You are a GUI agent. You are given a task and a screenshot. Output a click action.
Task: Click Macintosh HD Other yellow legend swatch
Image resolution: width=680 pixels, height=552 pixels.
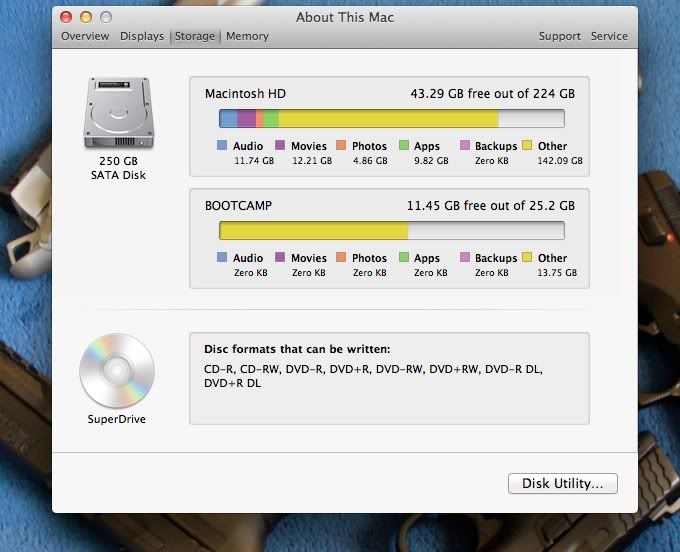tap(527, 146)
